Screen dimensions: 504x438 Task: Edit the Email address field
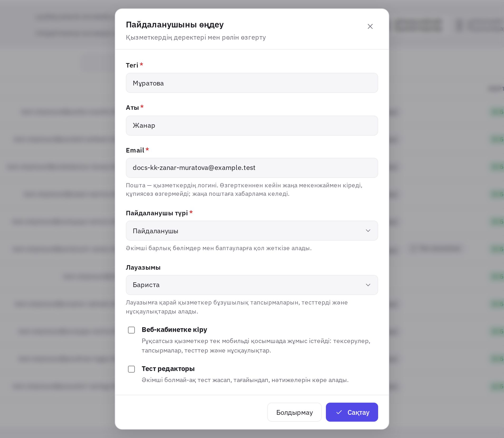tap(252, 168)
